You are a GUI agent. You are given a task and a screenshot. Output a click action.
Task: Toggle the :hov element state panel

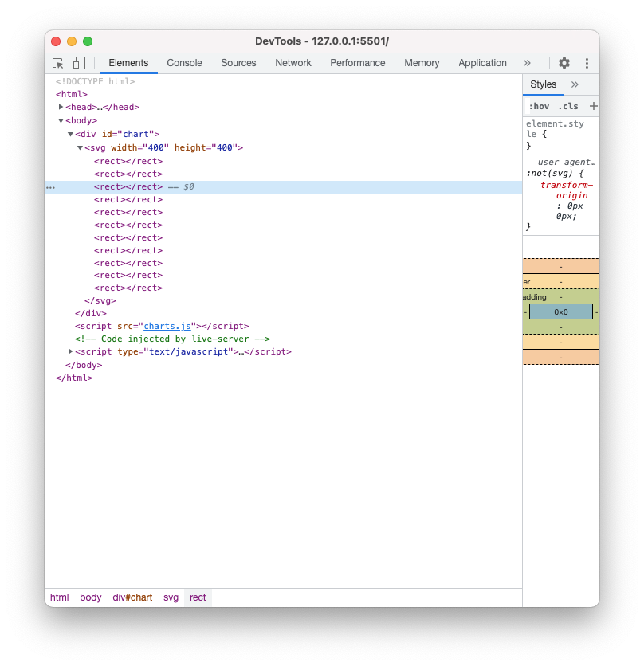[x=539, y=106]
